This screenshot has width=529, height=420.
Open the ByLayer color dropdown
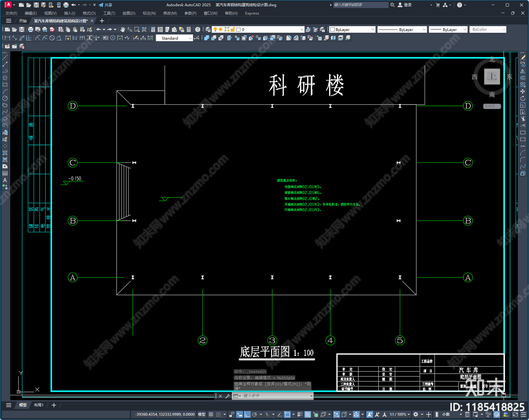[352, 29]
